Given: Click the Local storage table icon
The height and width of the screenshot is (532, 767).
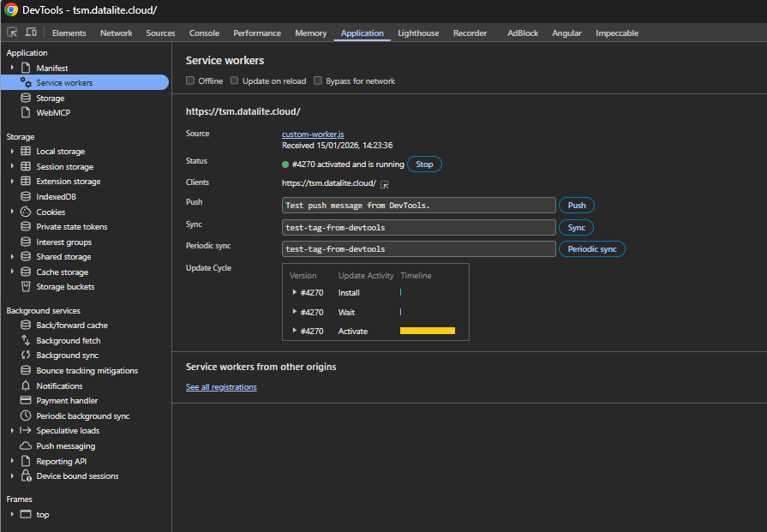Looking at the screenshot, I should coord(26,151).
